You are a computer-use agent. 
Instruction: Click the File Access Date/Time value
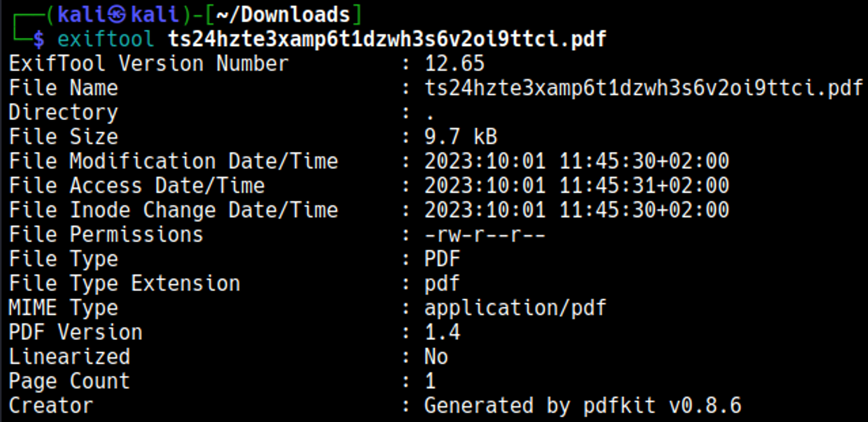[576, 186]
